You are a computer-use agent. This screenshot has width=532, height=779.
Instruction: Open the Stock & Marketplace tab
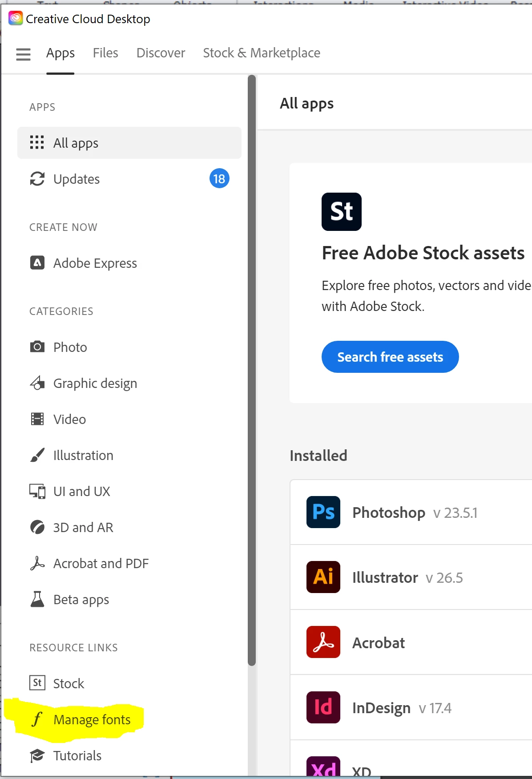tap(262, 53)
